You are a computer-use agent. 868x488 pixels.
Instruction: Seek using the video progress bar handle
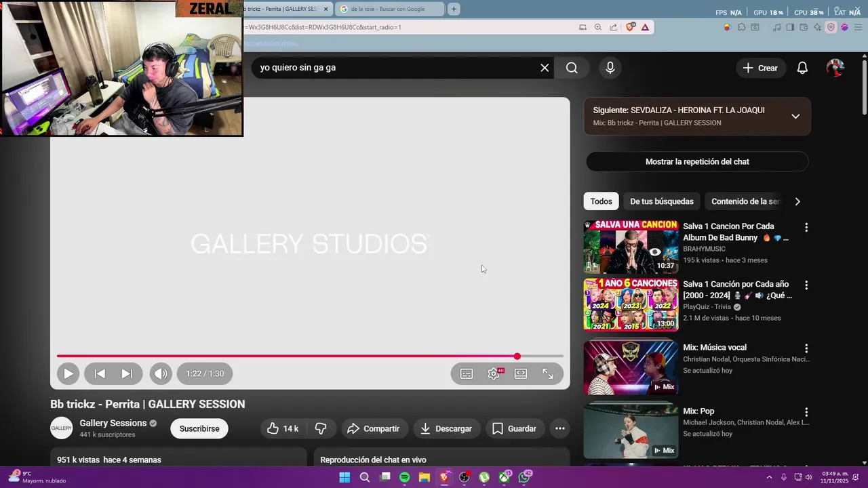(x=517, y=356)
